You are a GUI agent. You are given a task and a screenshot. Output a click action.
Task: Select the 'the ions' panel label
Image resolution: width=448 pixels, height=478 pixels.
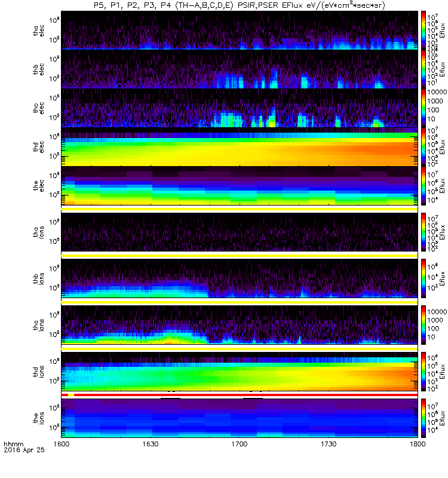pyautogui.click(x=39, y=418)
